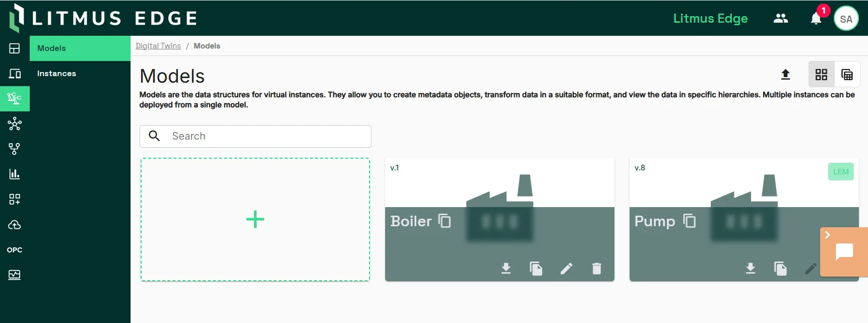Open the dashboard icon in sidebar
This screenshot has width=868, height=323.
[15, 48]
